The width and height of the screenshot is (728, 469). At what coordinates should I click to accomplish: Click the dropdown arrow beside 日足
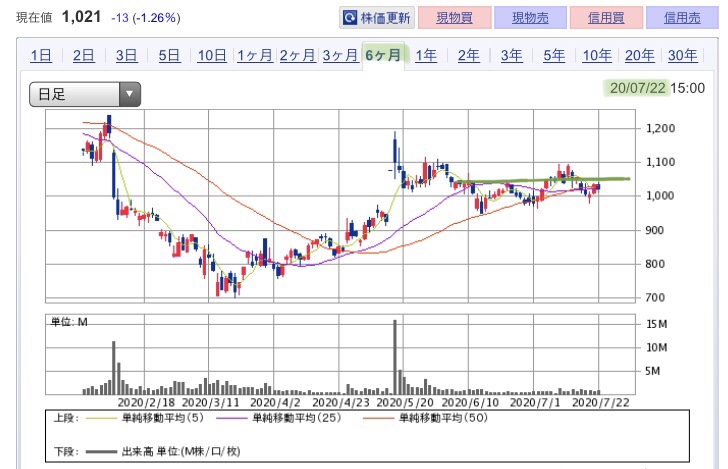[130, 94]
